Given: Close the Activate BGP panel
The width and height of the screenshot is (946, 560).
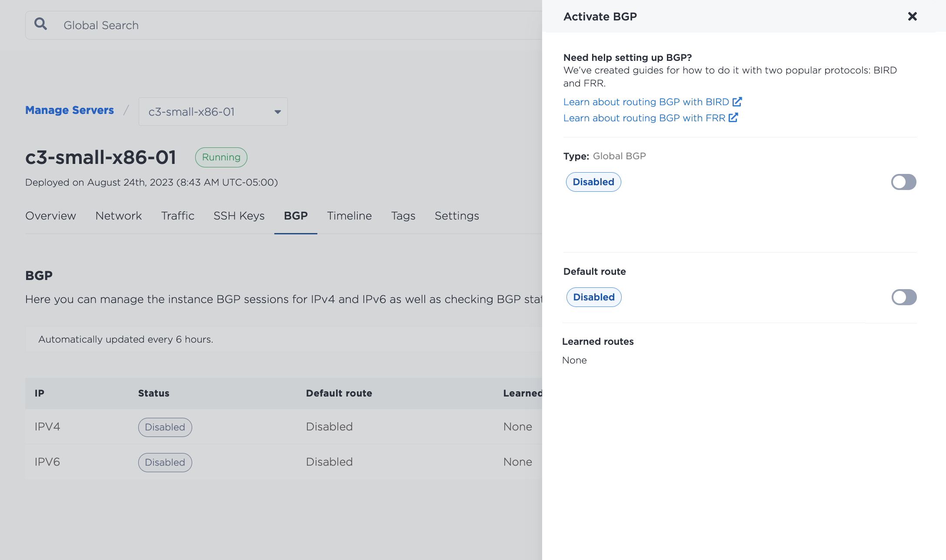Looking at the screenshot, I should pyautogui.click(x=913, y=17).
